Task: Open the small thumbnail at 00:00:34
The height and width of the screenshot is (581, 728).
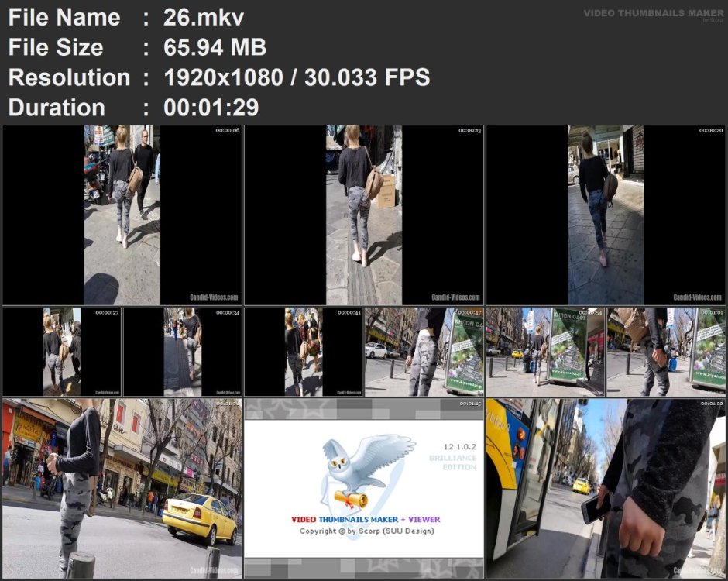Action: [183, 352]
